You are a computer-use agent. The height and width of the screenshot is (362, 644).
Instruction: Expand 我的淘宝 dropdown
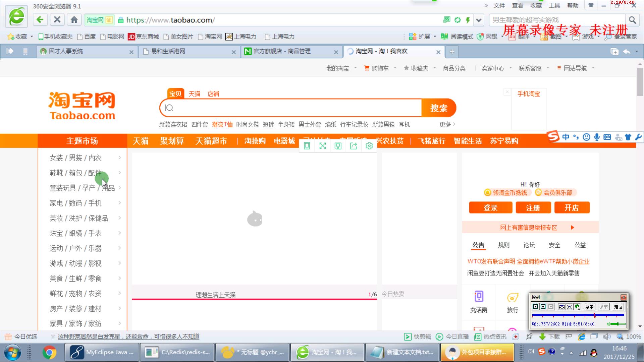click(341, 68)
